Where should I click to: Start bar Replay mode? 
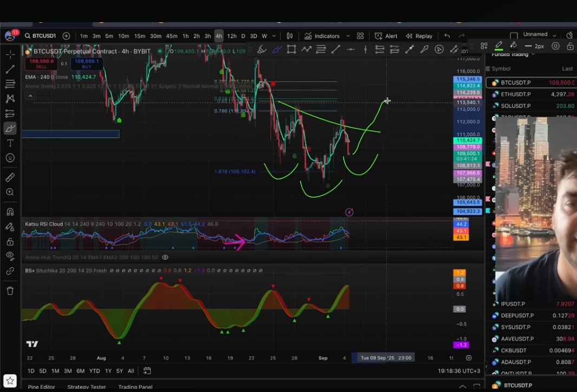[x=419, y=36]
